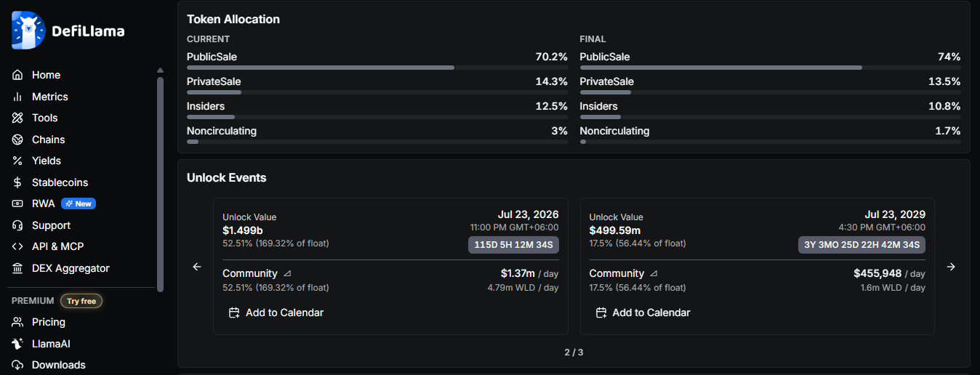The image size is (980, 375).
Task: Expand Community details in Jul 23, 2029 card
Action: pos(654,274)
